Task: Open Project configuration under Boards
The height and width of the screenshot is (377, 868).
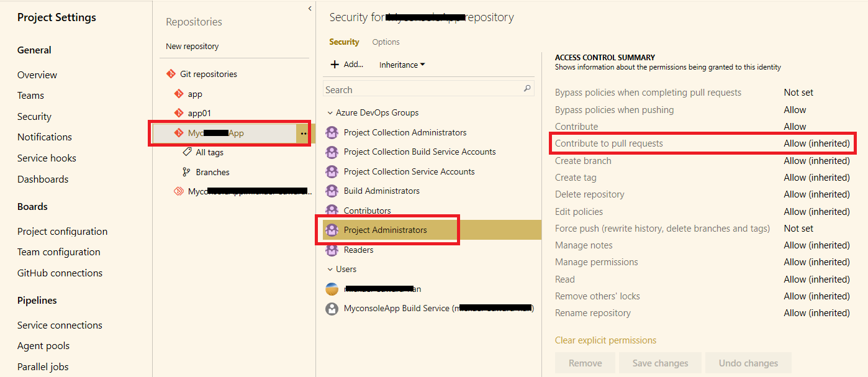Action: click(62, 232)
